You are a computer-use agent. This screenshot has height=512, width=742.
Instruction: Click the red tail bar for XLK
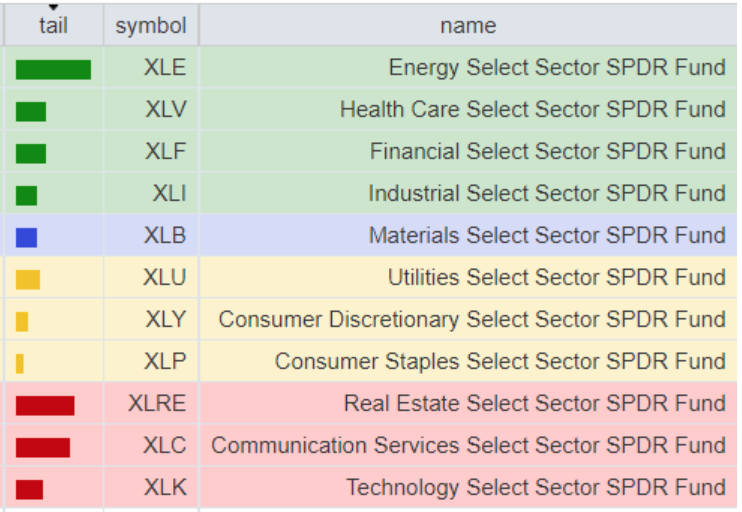[x=30, y=489]
